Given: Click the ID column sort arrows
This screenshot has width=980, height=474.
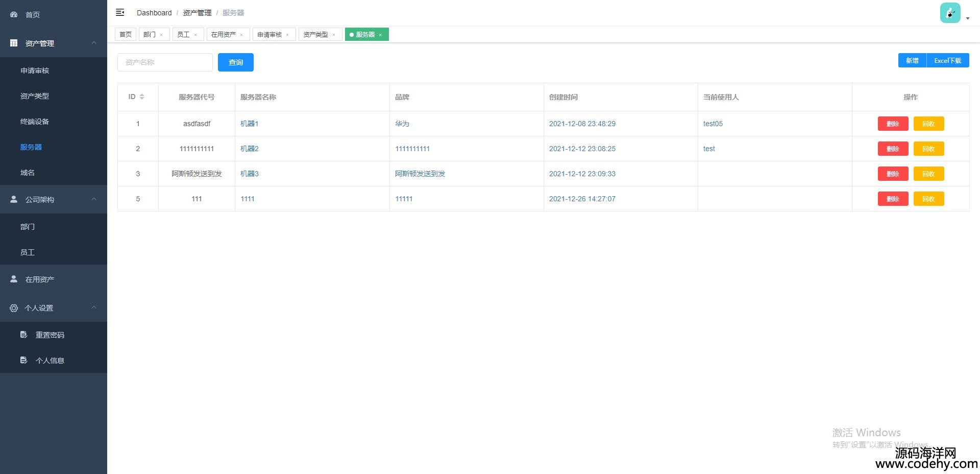Looking at the screenshot, I should pyautogui.click(x=142, y=97).
